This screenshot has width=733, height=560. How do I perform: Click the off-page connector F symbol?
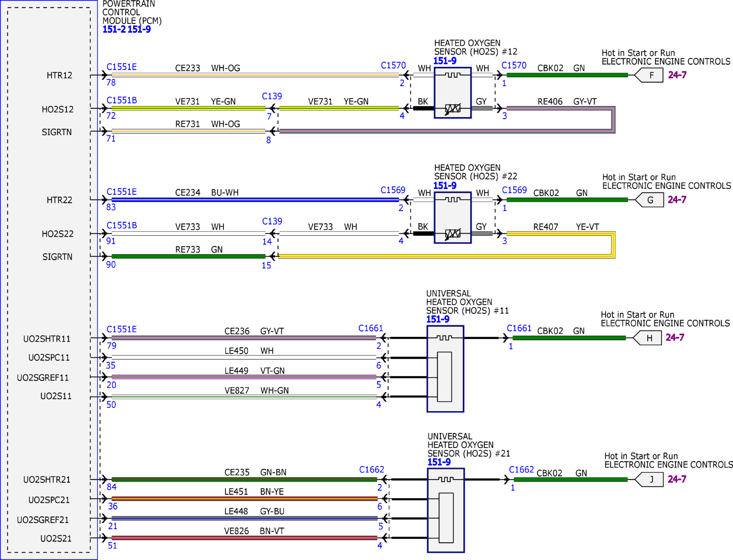pyautogui.click(x=649, y=75)
